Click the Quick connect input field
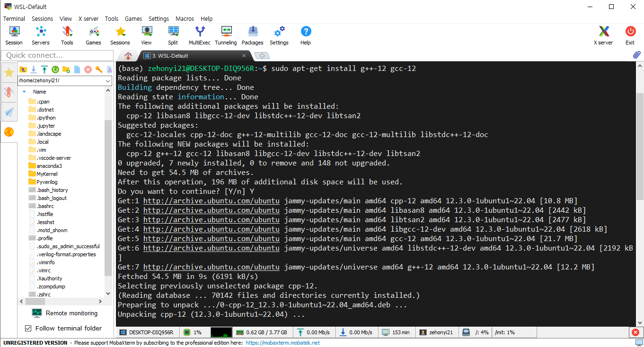Viewport: 644px width, 347px height. pyautogui.click(x=57, y=55)
